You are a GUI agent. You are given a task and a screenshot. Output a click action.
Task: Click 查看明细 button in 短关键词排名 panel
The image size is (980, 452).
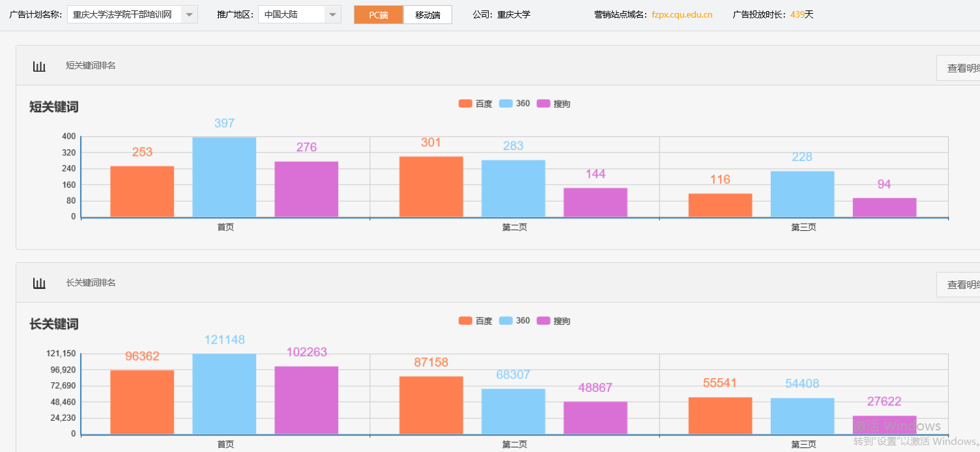point(962,68)
